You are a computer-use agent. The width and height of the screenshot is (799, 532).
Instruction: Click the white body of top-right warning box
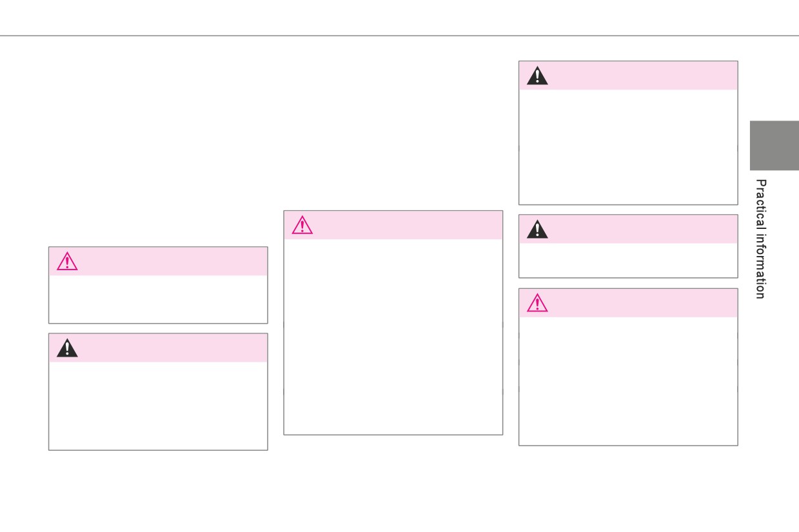[x=628, y=147]
